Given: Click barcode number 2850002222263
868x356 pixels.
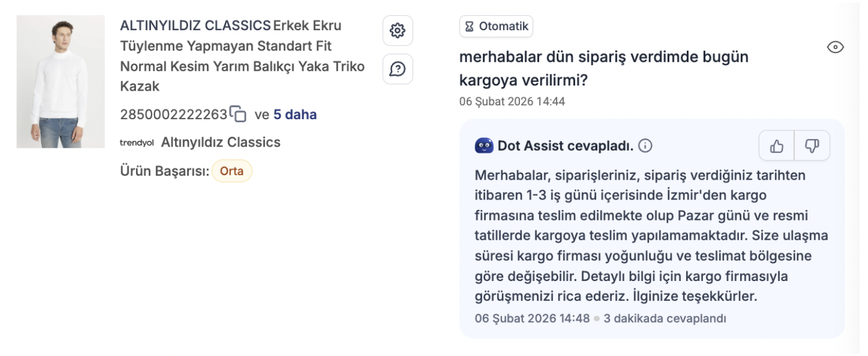Looking at the screenshot, I should point(173,115).
